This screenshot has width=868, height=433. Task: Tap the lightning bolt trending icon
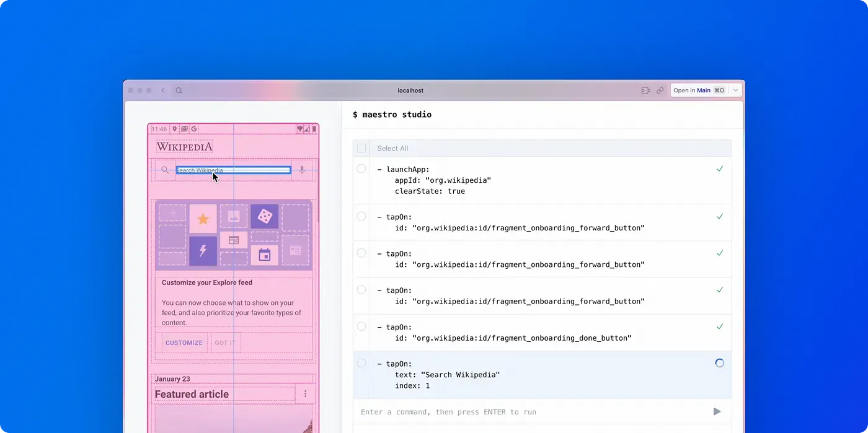click(x=203, y=249)
